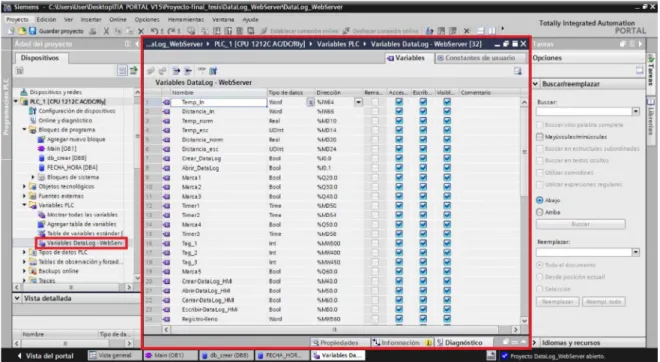Select FECHA_HORA [DB4] in project tree
Image resolution: width=660 pixels, height=362 pixels.
point(72,168)
